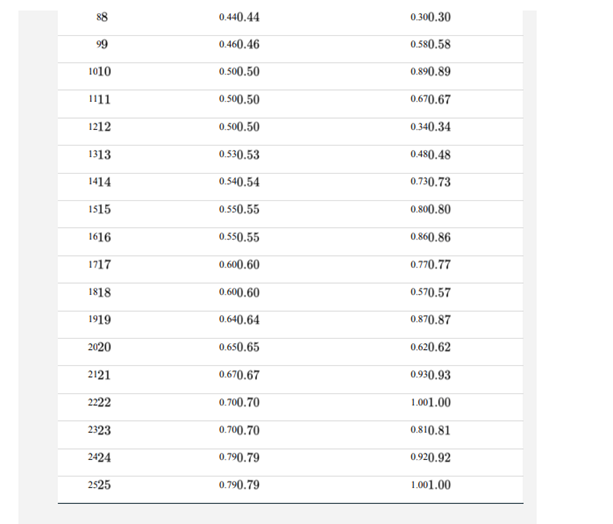Screen dimensions: 613x524
Task: Select the 0.57 value in row 18
Action: point(431,292)
